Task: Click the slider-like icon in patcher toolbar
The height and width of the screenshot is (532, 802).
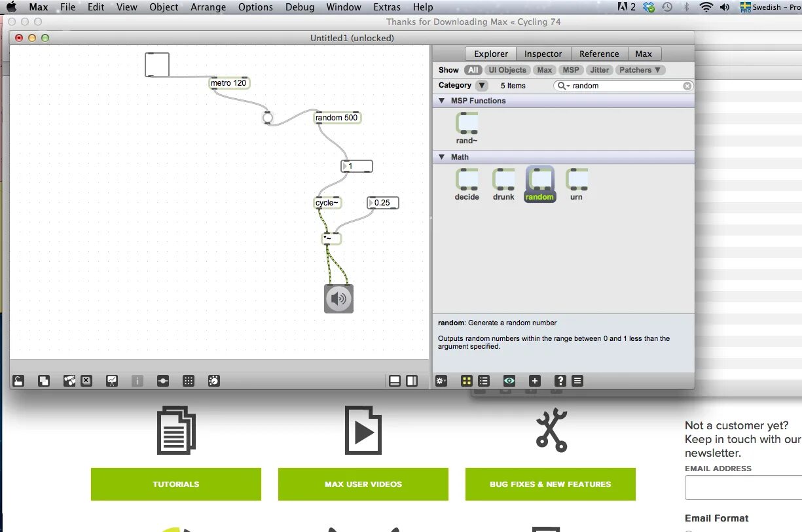Action: (x=163, y=381)
